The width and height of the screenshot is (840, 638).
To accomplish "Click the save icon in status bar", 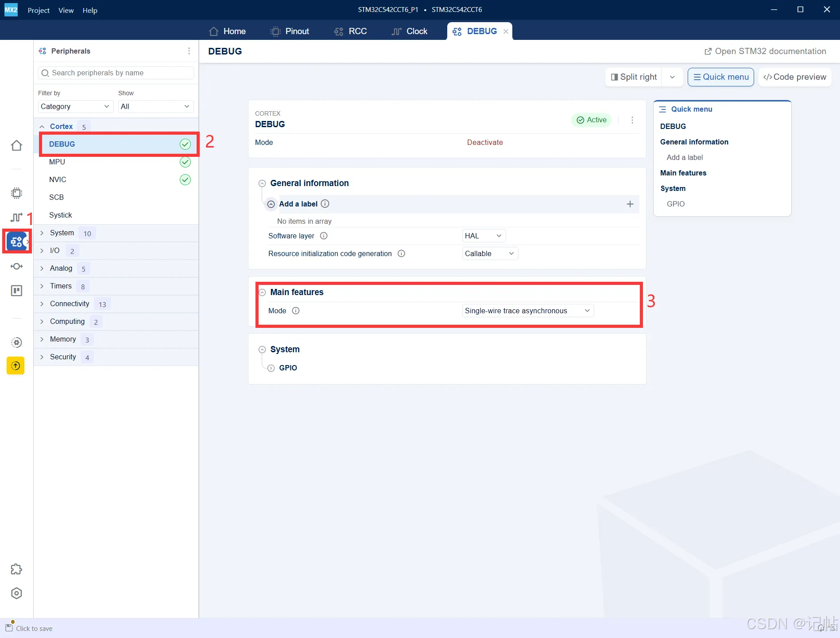I will [x=9, y=627].
